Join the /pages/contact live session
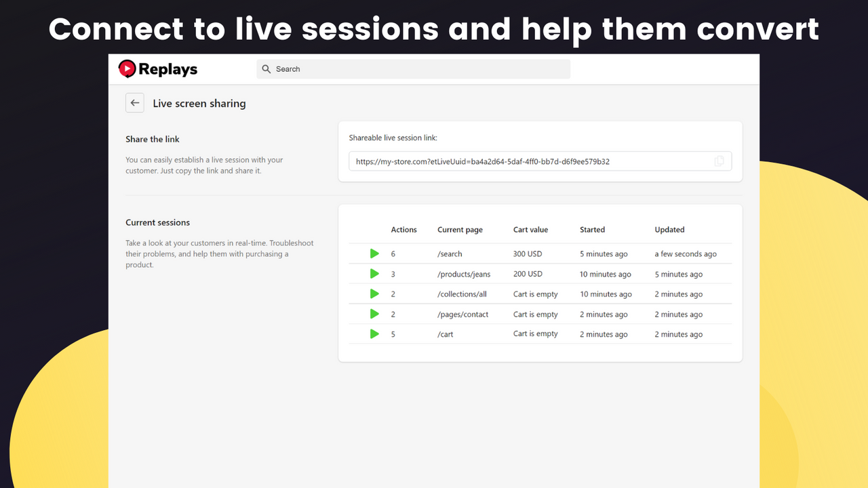 point(374,314)
